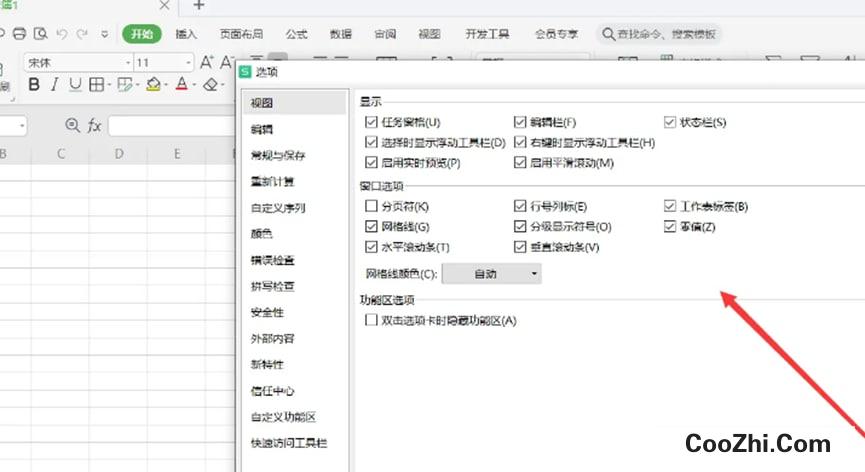This screenshot has height=472, width=865.
Task: Open a new tab with plus icon
Action: 199,6
